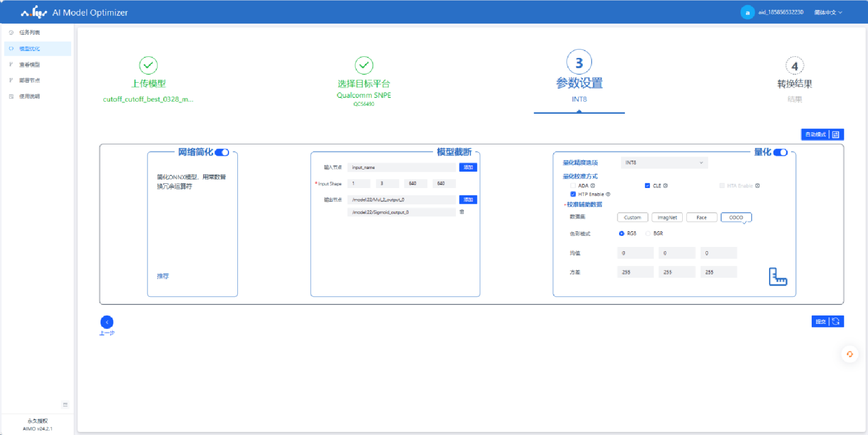Select 模型优化 in the sidebar

37,48
